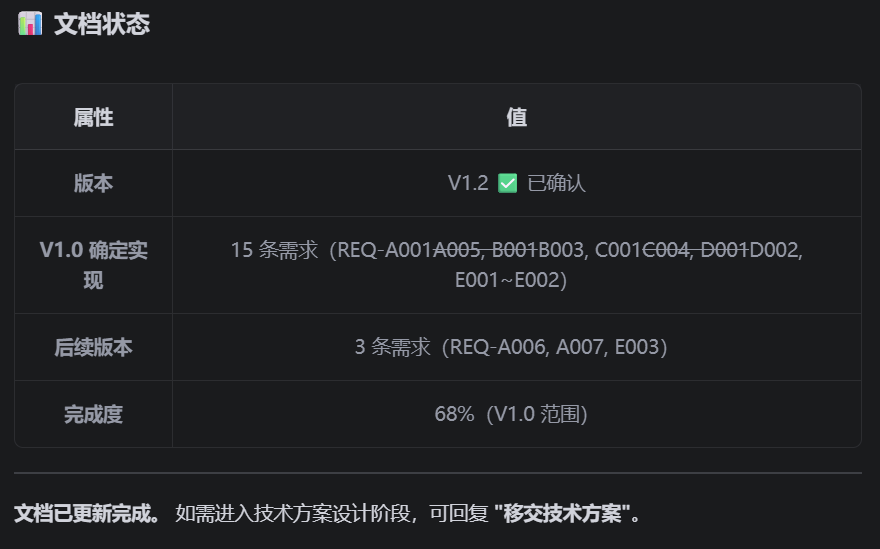Click the bold 文档已更新完成 text
The image size is (880, 549).
87,515
